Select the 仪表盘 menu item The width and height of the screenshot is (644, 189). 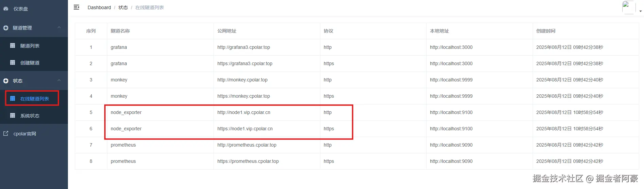point(21,9)
